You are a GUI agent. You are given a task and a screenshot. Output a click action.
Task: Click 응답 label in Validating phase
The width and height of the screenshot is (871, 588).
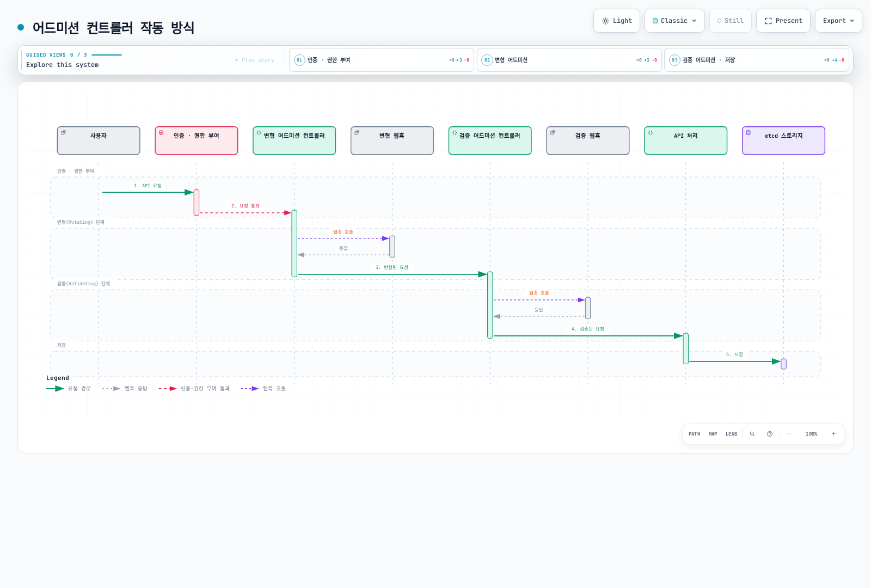click(x=539, y=310)
